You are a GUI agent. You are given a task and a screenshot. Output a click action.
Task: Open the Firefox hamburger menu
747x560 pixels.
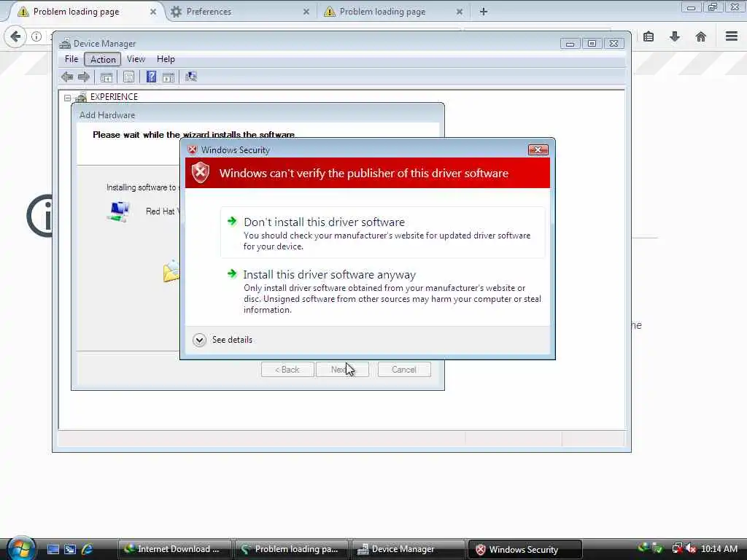pyautogui.click(x=732, y=36)
